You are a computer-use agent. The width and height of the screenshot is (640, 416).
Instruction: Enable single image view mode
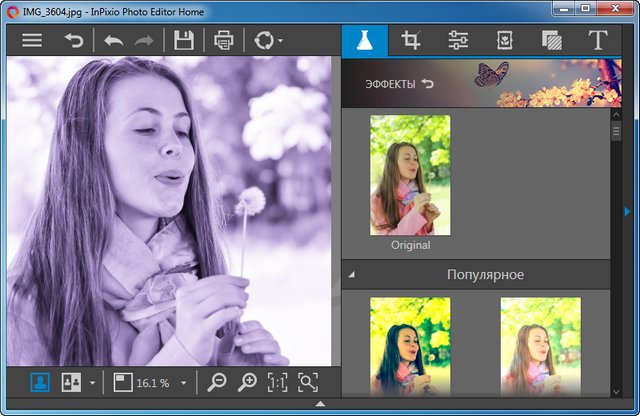point(40,383)
